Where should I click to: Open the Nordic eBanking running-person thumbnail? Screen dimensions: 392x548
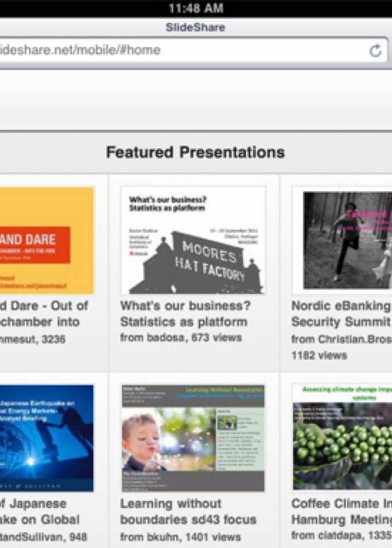[x=342, y=240]
